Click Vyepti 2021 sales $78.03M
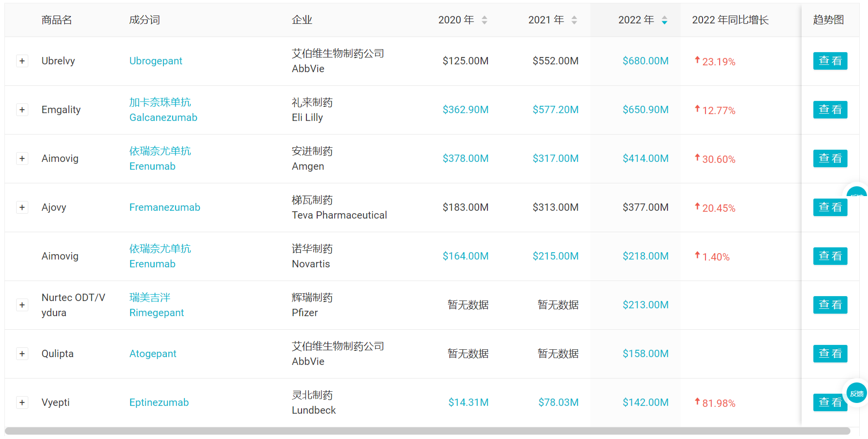Viewport: 868px width, 439px height. [x=559, y=402]
